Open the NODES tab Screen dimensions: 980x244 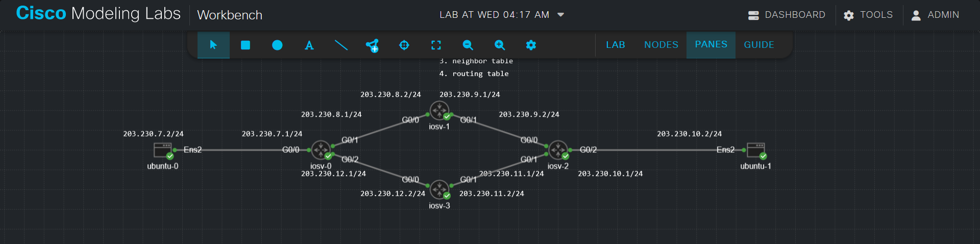(x=661, y=45)
